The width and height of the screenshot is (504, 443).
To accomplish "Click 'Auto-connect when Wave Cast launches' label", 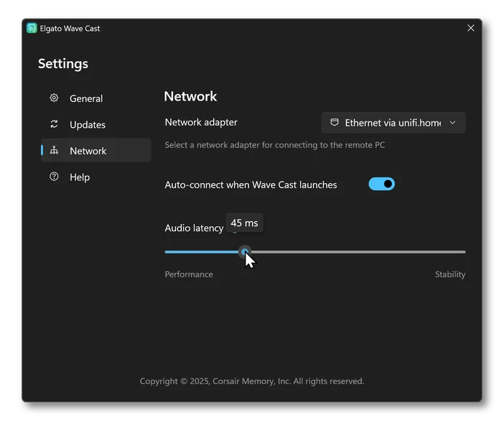I will (x=251, y=185).
